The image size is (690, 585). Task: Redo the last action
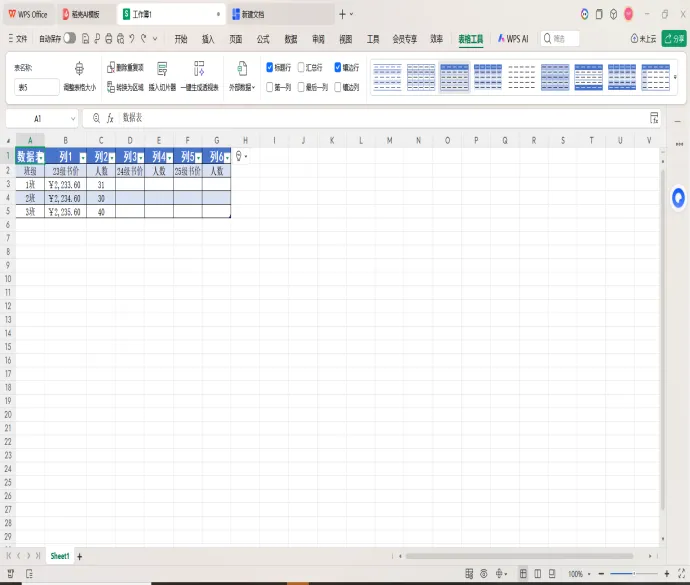(x=143, y=39)
